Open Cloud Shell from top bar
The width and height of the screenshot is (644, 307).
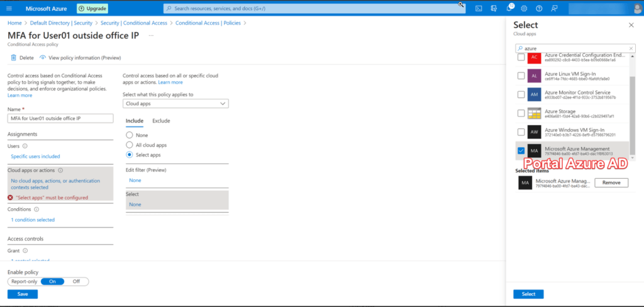point(479,8)
